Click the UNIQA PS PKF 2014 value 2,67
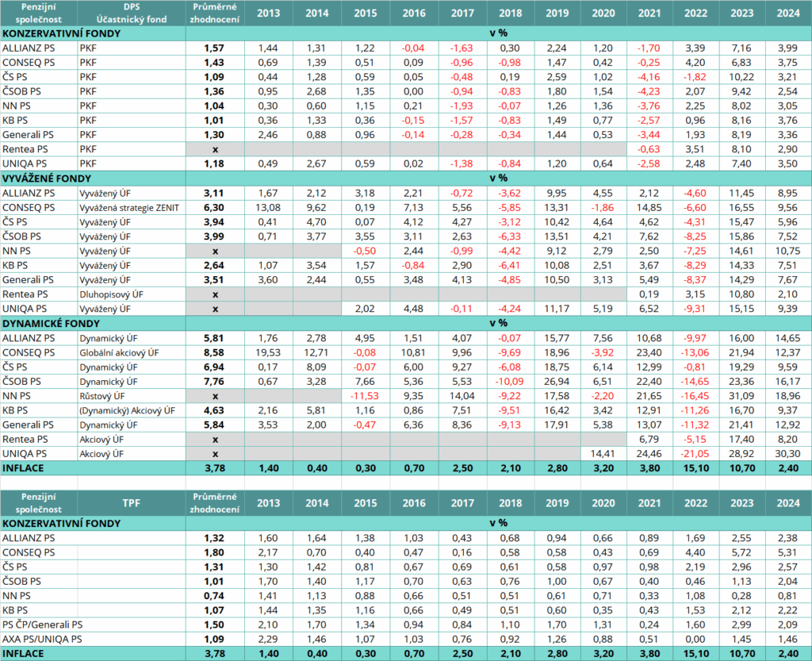The width and height of the screenshot is (812, 661). pos(316,164)
